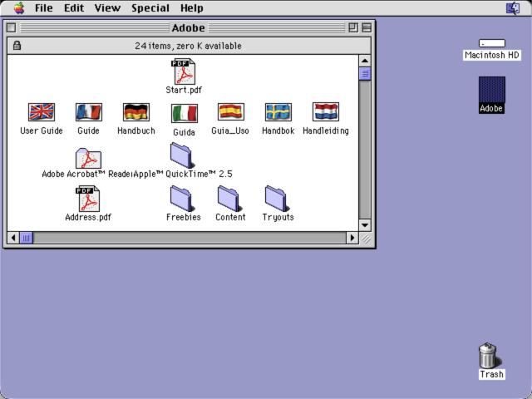Open the View menu

coord(107,7)
